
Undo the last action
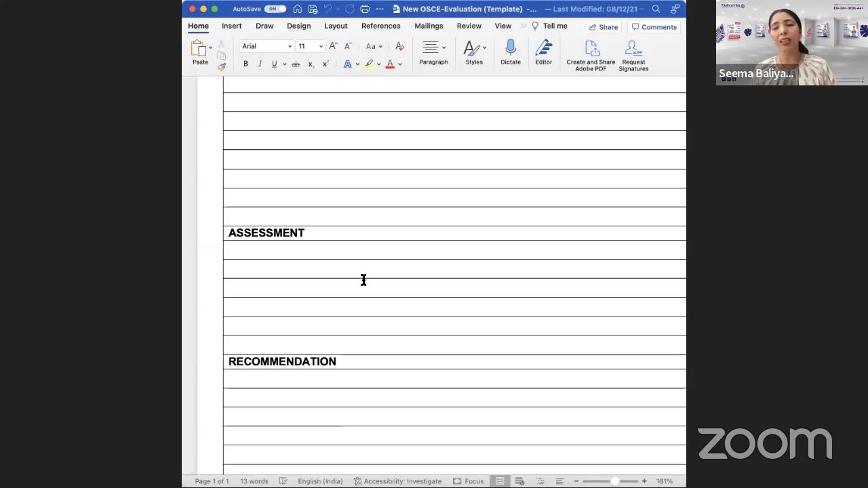pos(328,9)
